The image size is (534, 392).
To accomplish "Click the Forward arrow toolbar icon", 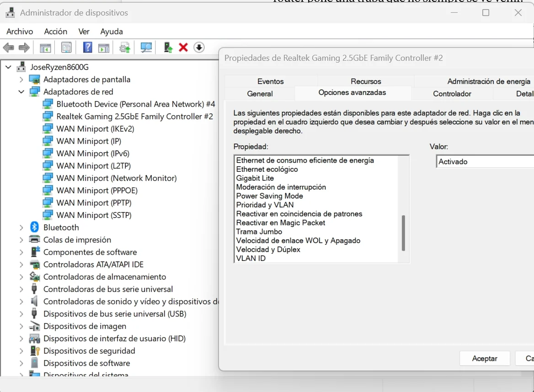I will [24, 48].
